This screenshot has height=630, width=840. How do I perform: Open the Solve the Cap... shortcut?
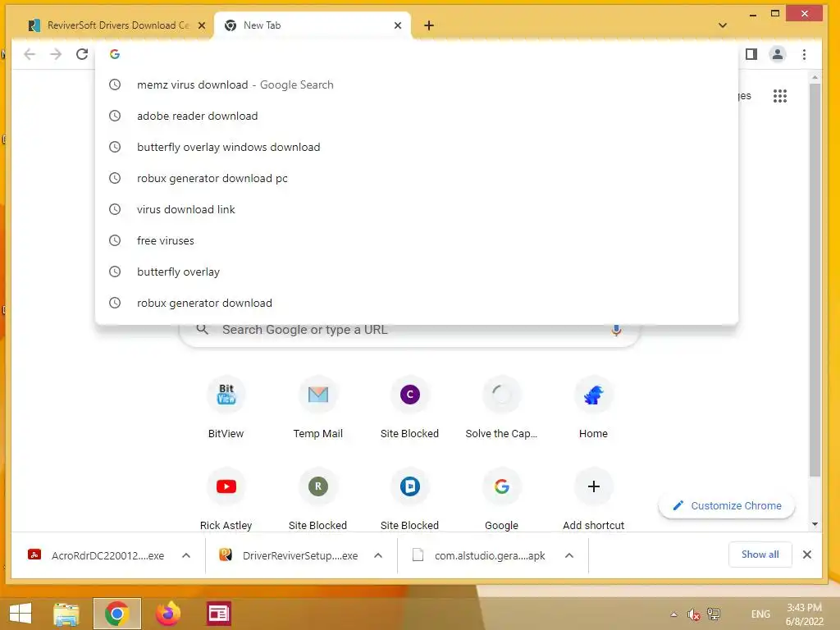[501, 407]
